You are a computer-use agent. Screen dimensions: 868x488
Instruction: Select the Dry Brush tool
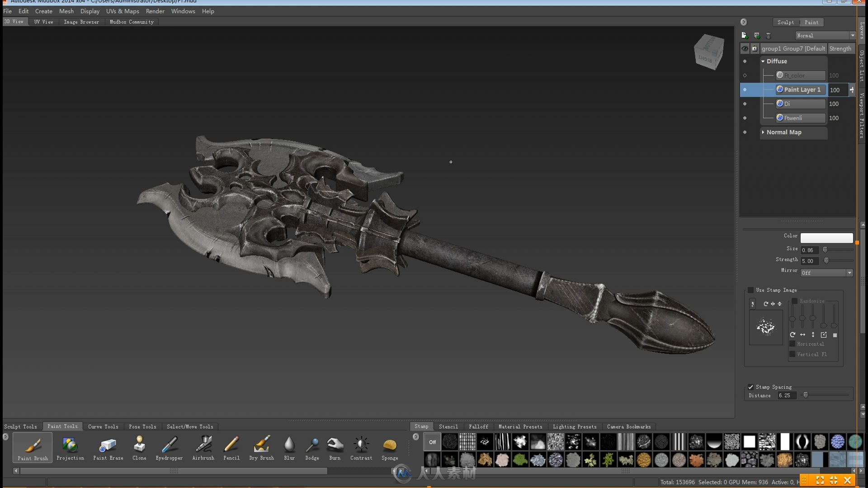261,447
